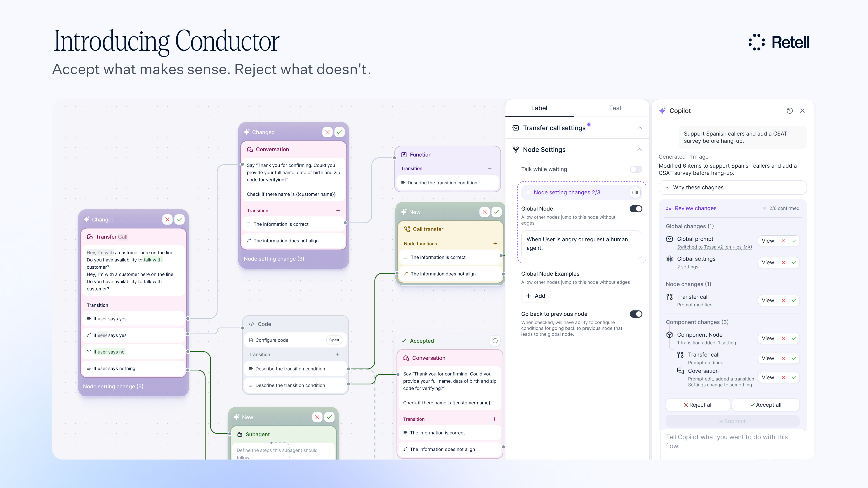The height and width of the screenshot is (488, 868).
Task: Reject the Coversation component change
Action: coord(783,378)
